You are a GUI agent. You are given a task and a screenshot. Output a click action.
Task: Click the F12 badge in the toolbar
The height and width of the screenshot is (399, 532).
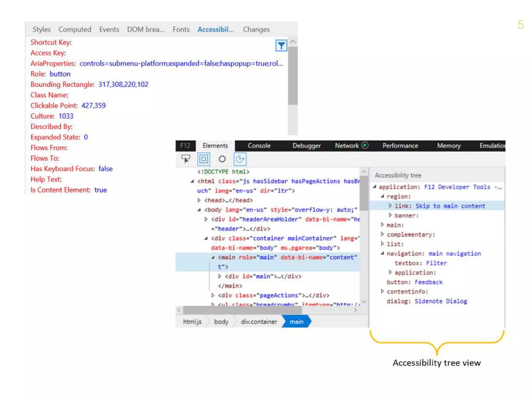[x=185, y=145]
